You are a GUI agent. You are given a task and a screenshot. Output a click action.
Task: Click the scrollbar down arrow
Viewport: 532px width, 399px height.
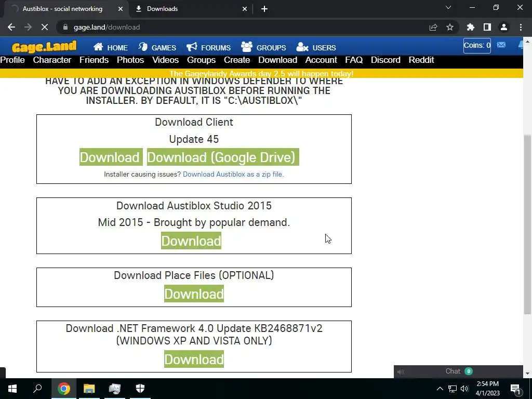(x=527, y=374)
